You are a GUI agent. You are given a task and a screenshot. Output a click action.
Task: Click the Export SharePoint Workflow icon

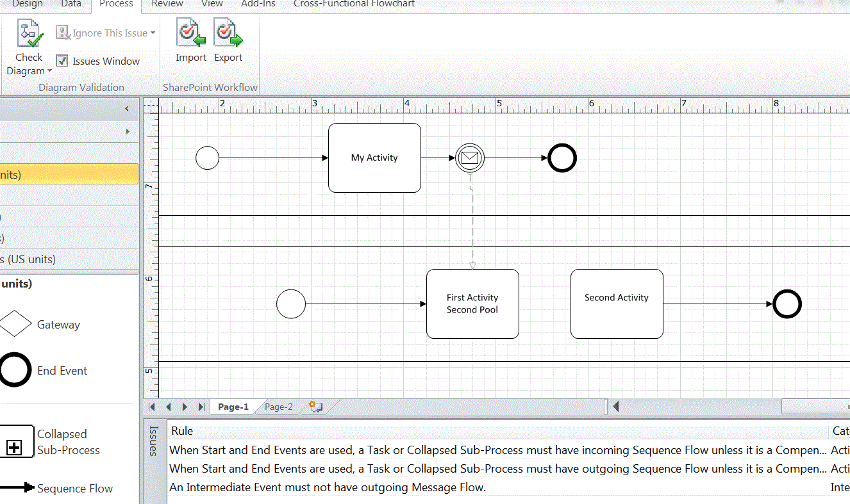228,33
